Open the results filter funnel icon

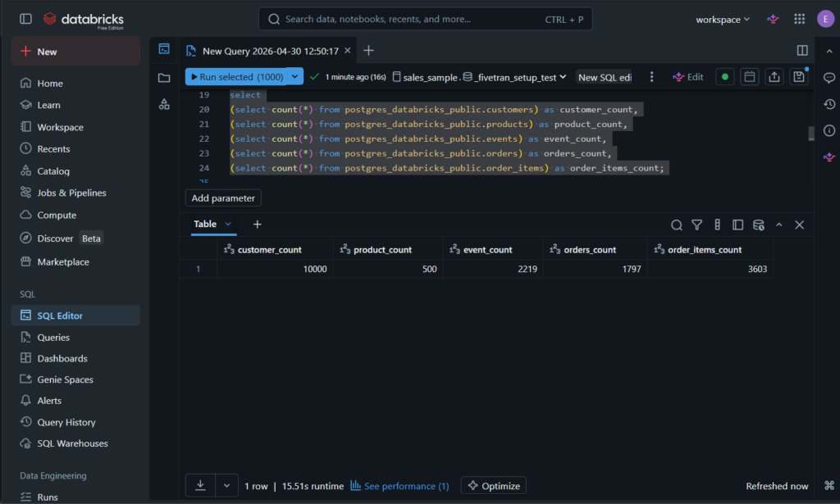pos(696,225)
